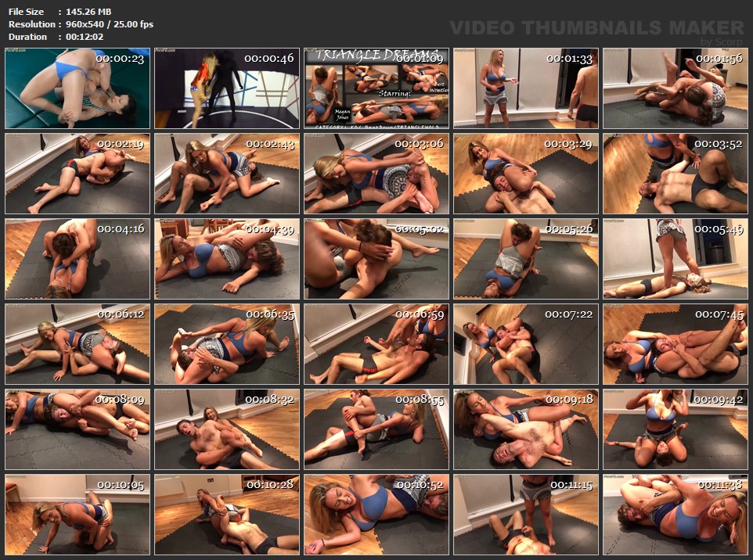This screenshot has height=560, width=753.
Task: Select the thumbnail timestamped 00:03:52
Action: 675,174
